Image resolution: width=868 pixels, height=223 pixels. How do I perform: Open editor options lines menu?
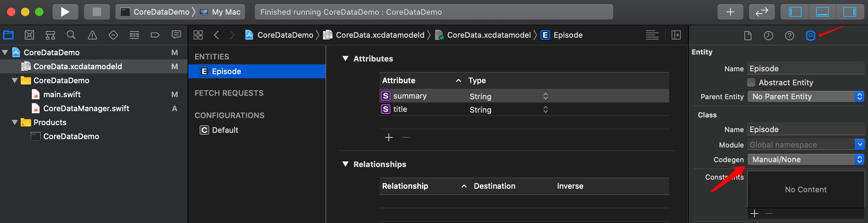(652, 35)
